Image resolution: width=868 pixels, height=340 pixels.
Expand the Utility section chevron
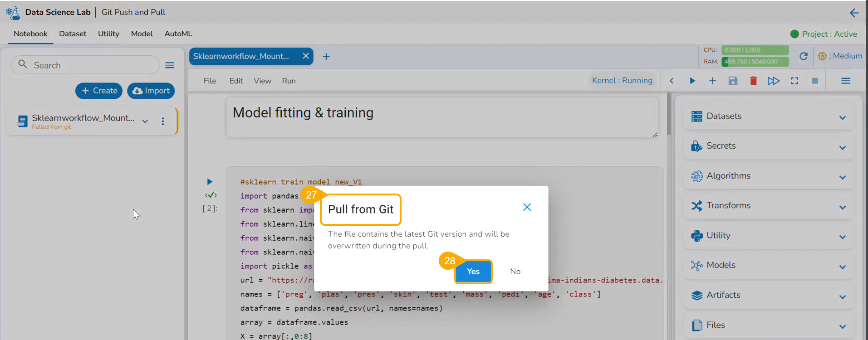843,237
